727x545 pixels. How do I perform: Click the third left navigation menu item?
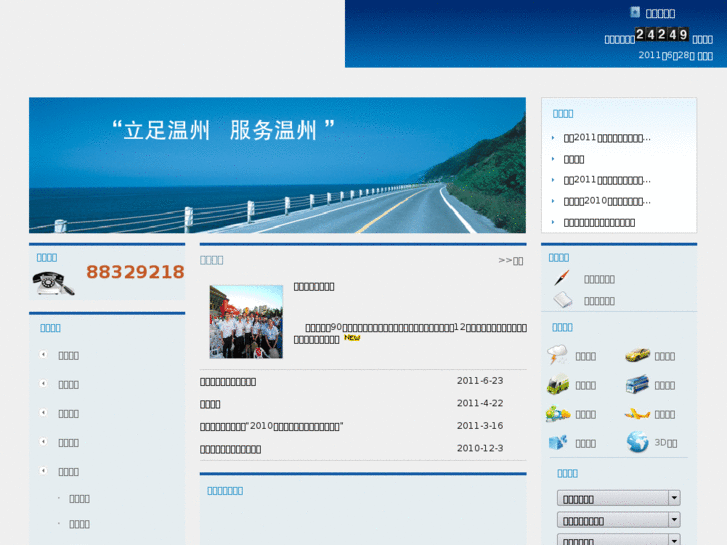[x=68, y=413]
